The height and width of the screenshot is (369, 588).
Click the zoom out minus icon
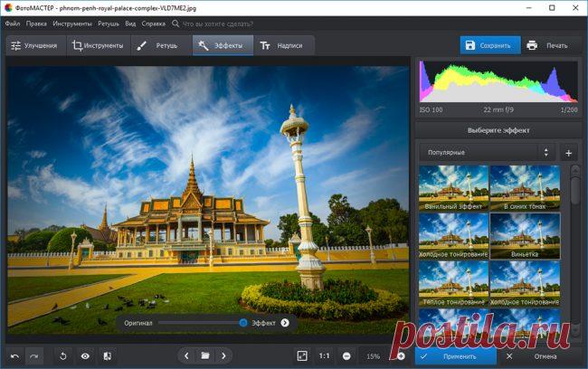[346, 356]
